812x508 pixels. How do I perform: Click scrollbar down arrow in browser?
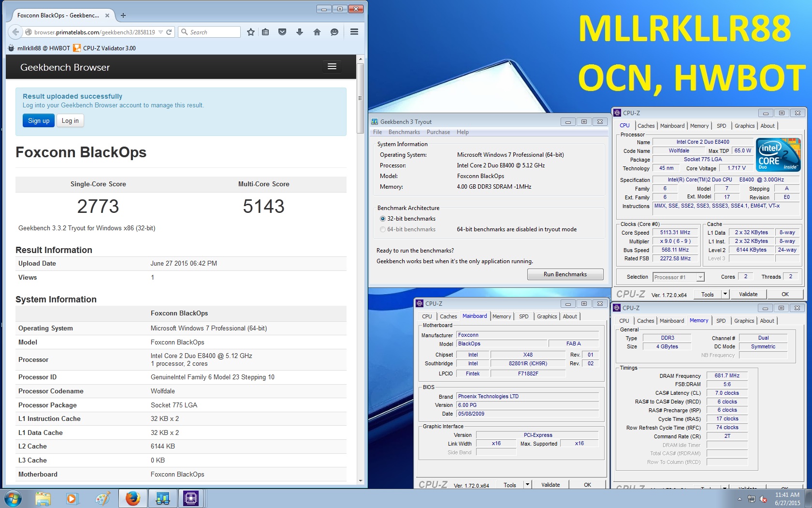coord(360,480)
